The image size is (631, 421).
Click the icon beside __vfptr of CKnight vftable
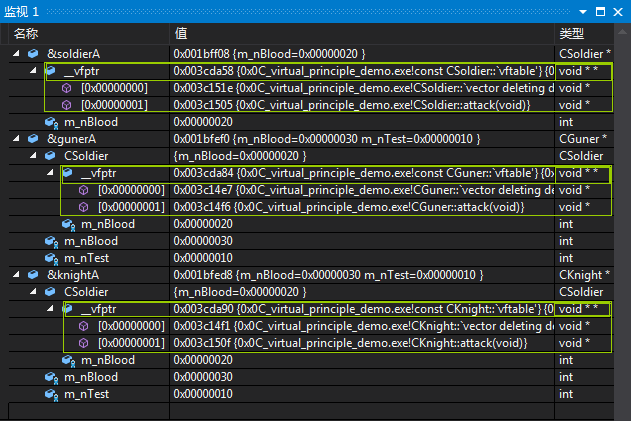(68, 309)
